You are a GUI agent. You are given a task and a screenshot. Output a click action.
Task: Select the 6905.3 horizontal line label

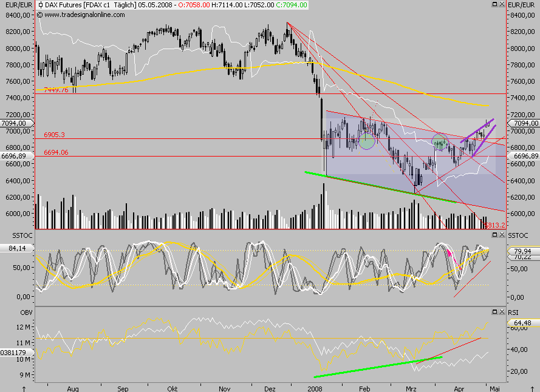pyautogui.click(x=55, y=135)
